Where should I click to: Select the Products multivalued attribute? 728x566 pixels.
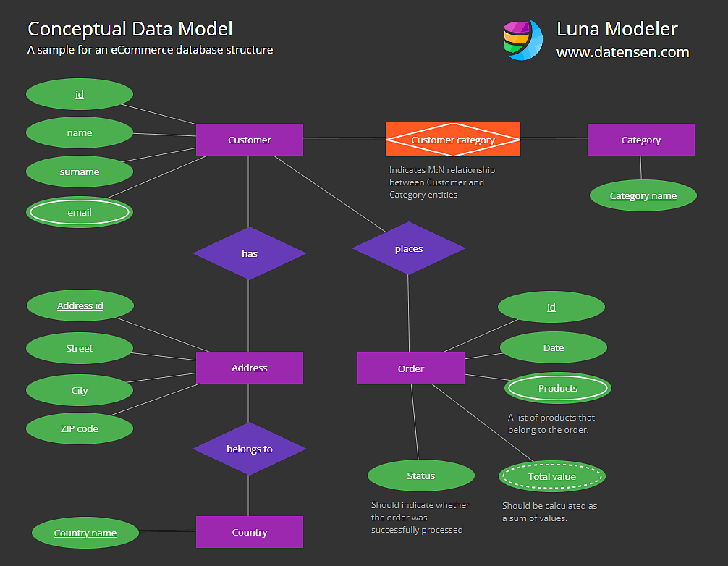[x=558, y=388]
